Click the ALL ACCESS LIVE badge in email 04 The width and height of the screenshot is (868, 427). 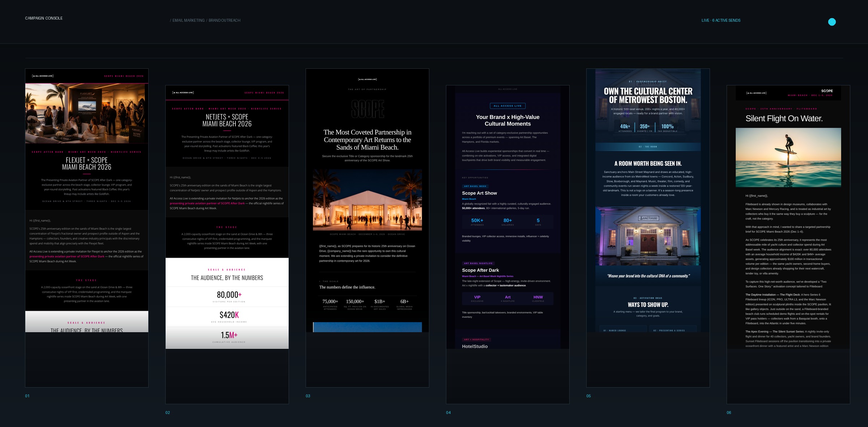[508, 106]
